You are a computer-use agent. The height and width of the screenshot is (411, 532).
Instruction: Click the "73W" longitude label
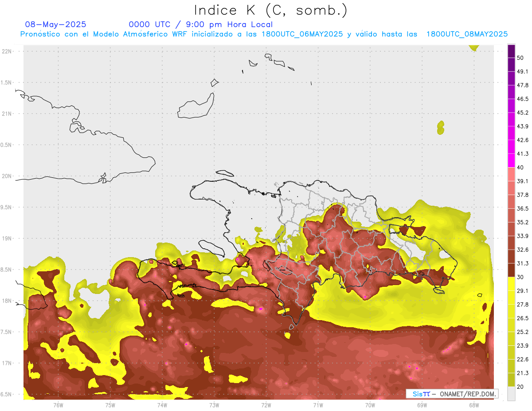[x=214, y=405]
